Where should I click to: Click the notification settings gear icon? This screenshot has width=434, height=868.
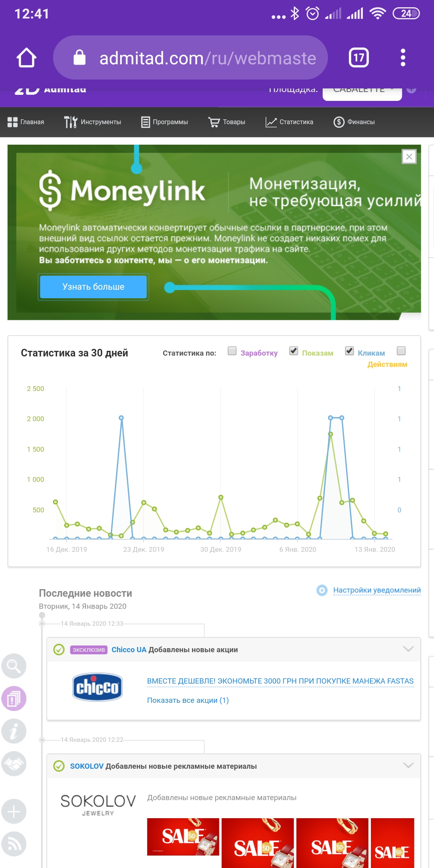[x=322, y=590]
